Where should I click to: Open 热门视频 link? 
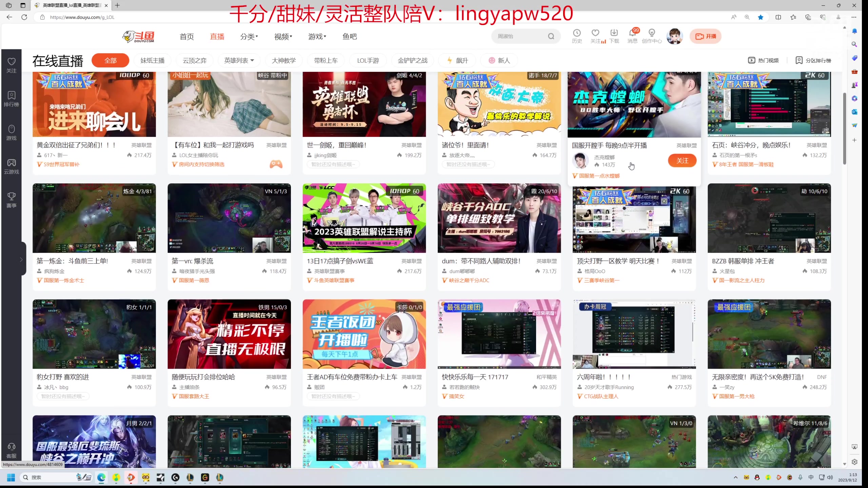[x=763, y=60]
